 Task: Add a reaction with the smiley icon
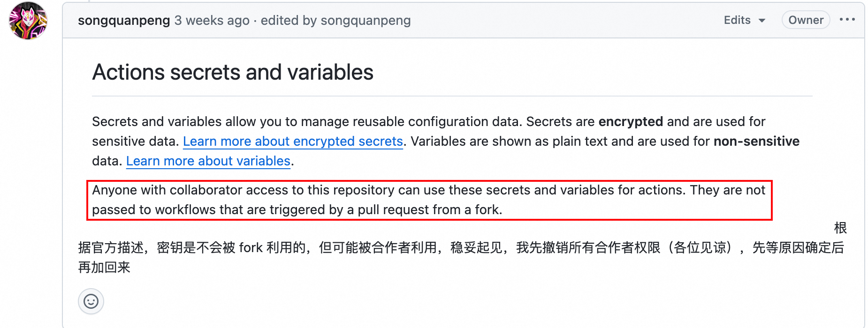click(91, 301)
